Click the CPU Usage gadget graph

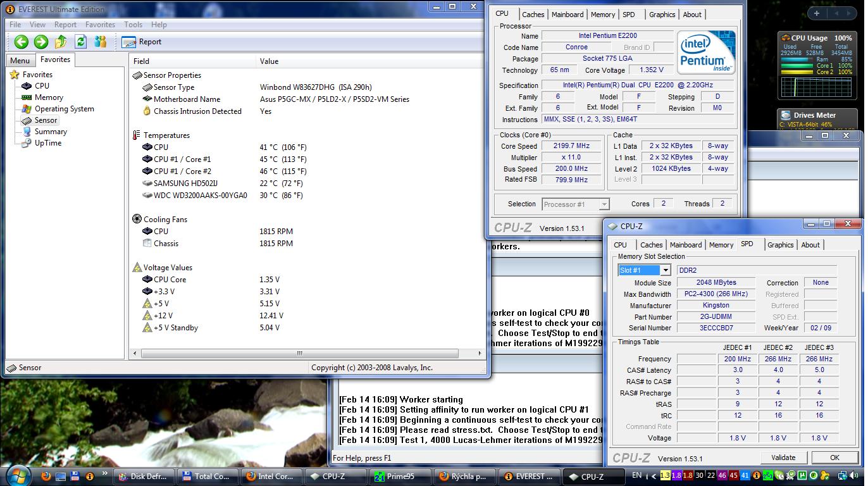[x=816, y=88]
